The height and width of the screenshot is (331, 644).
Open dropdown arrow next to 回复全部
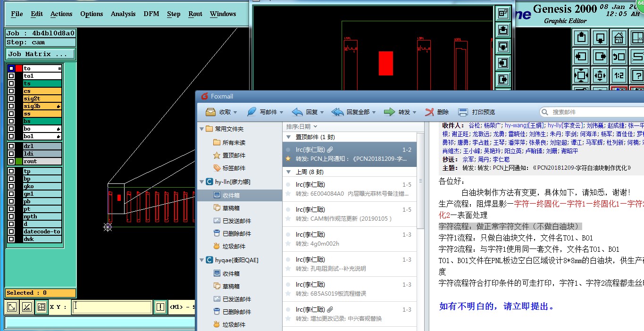pos(374,113)
